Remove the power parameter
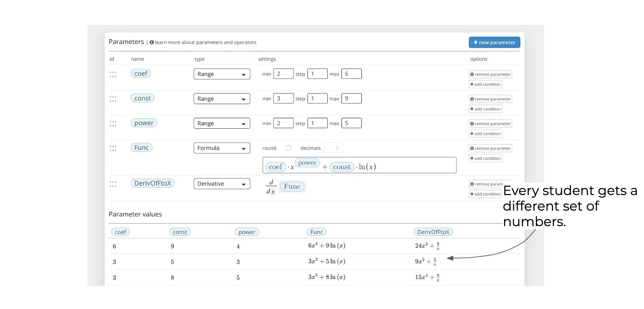This screenshot has height=309, width=644. 490,124
